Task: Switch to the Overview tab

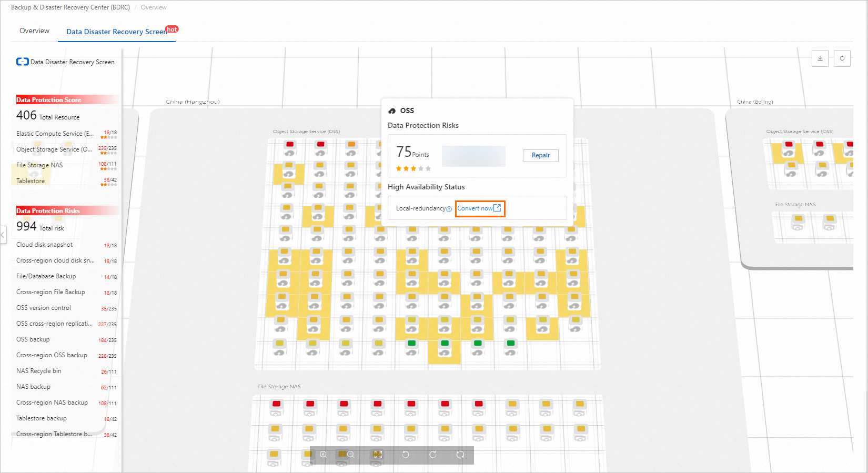Action: point(34,31)
